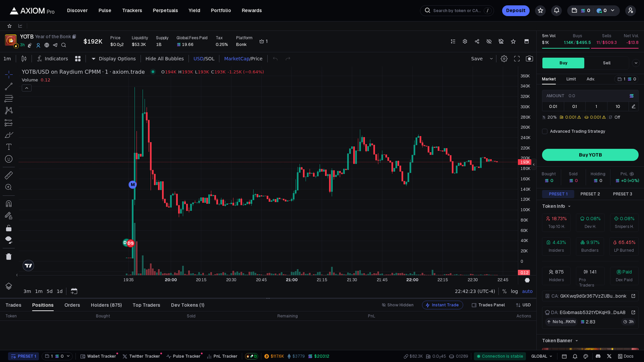Image resolution: width=644 pixels, height=362 pixels.
Task: Switch to Sell side
Action: point(606,63)
